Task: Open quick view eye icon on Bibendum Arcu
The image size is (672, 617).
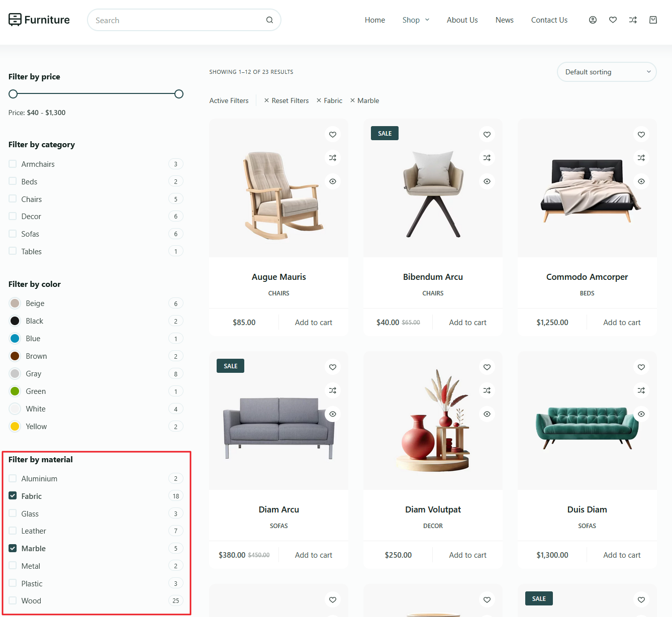Action: (487, 181)
